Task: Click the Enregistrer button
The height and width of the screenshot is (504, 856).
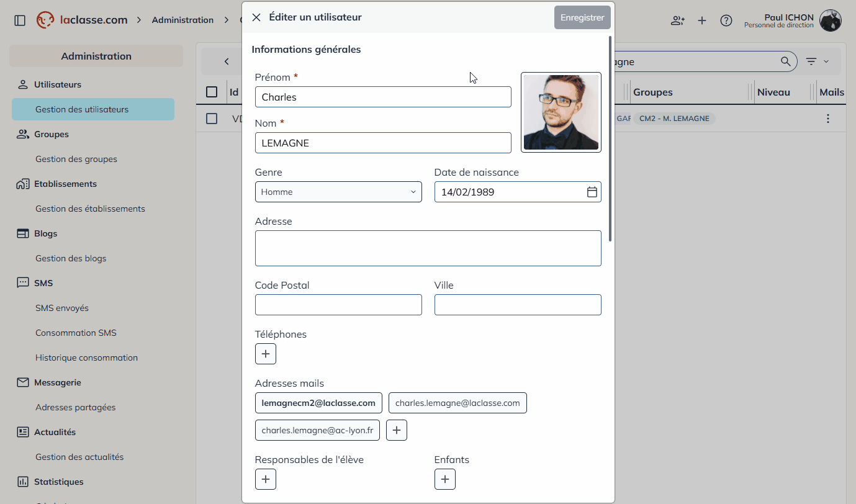Action: click(582, 17)
